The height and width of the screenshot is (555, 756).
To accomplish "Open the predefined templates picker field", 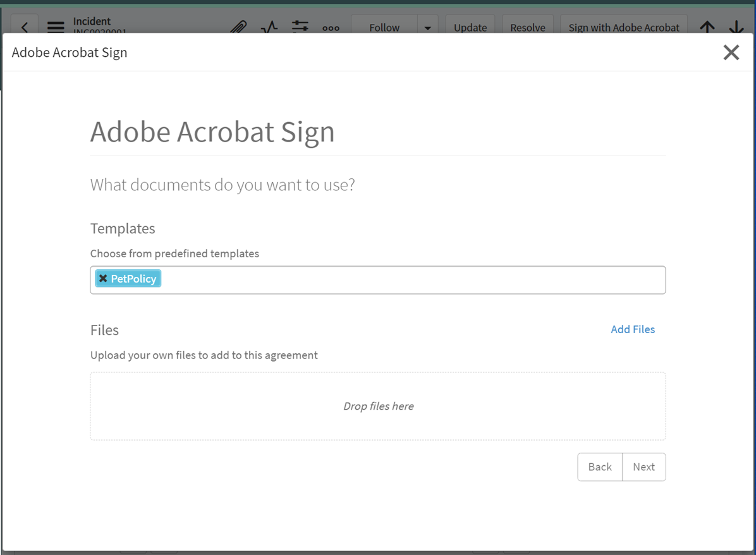I will click(x=379, y=279).
